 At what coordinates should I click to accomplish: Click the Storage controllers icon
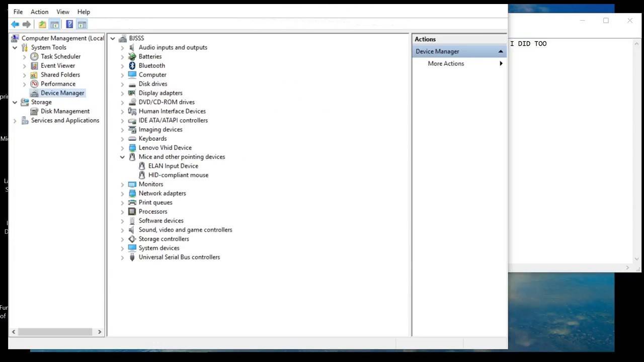point(132,239)
